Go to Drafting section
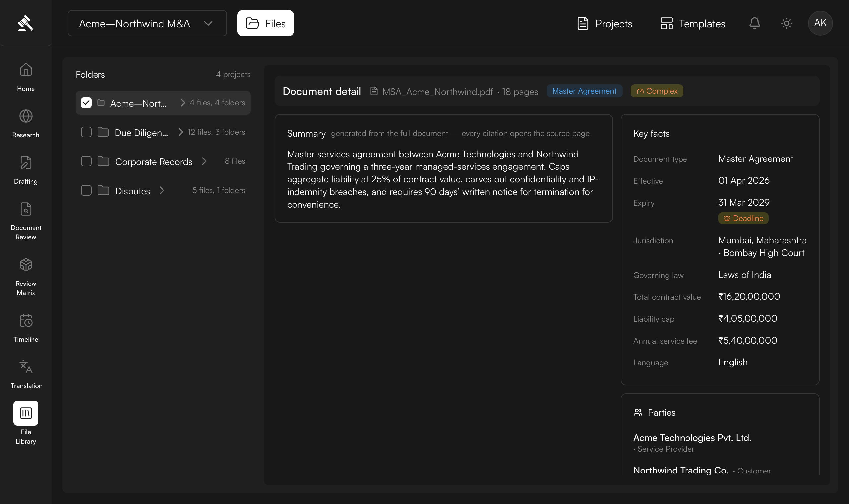Image resolution: width=849 pixels, height=504 pixels. coord(26,170)
